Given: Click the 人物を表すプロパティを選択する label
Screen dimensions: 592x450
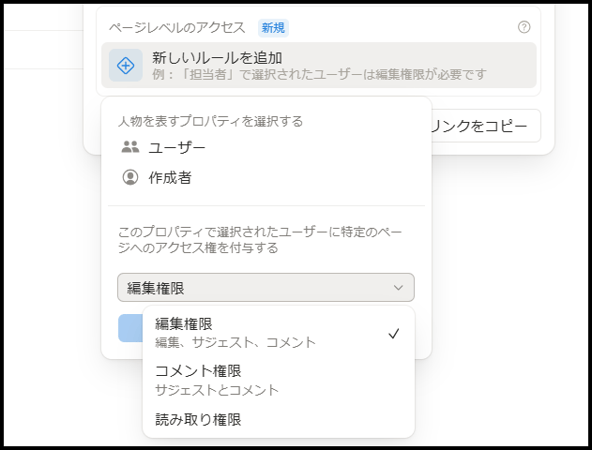Looking at the screenshot, I should [210, 122].
